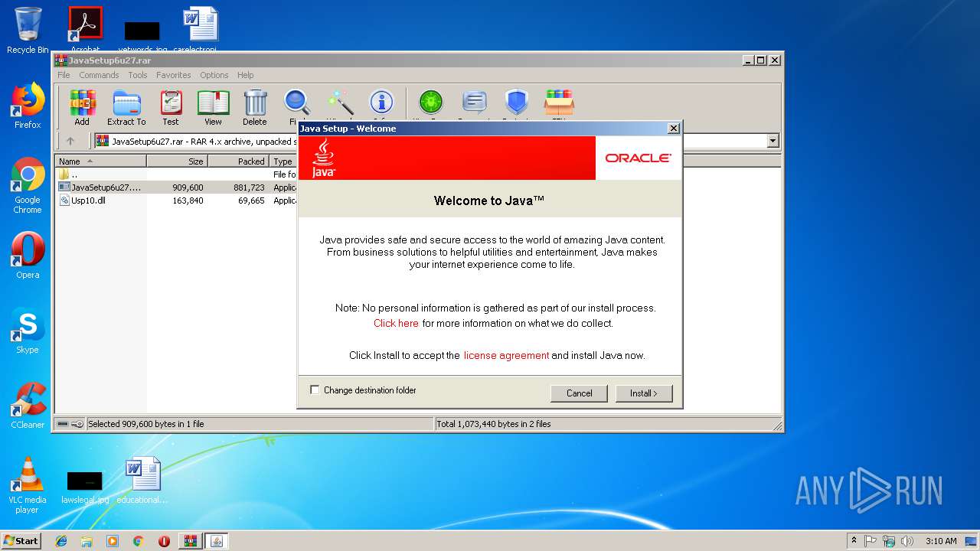
Task: Expand the archive path dropdown arrow
Action: 773,141
